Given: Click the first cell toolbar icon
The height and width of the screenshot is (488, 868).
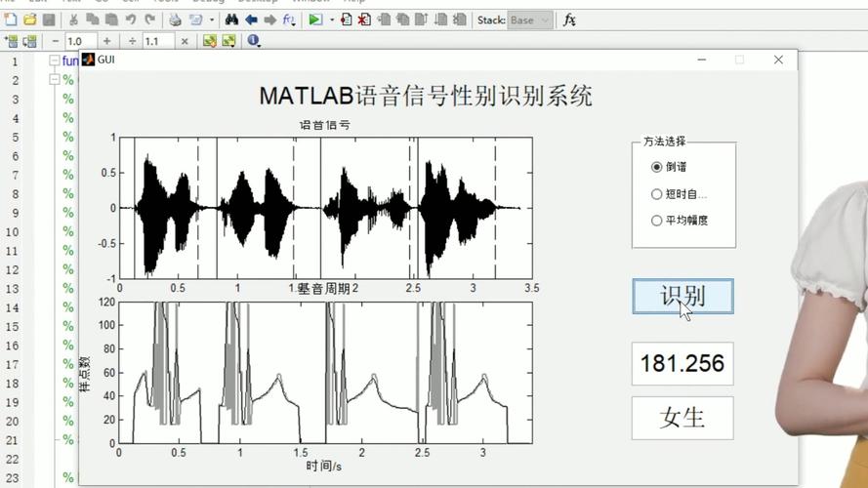Looking at the screenshot, I should point(11,41).
